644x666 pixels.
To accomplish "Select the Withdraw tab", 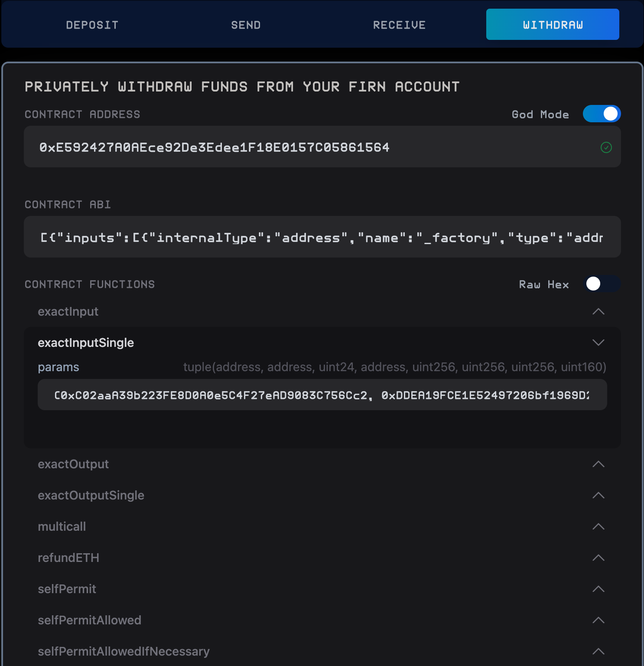I will click(553, 25).
